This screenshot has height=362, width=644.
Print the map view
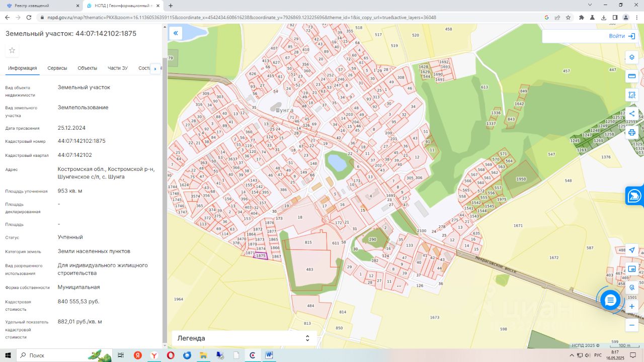point(632,133)
